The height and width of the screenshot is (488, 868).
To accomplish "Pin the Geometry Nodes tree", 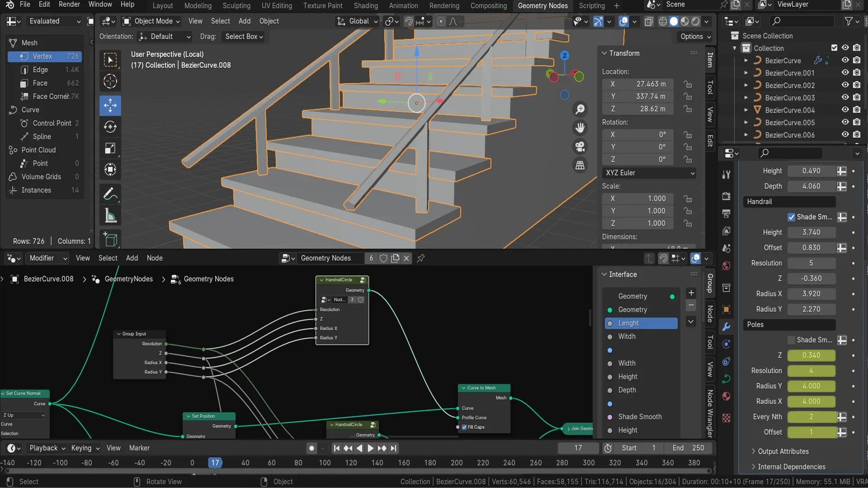I will tap(420, 258).
